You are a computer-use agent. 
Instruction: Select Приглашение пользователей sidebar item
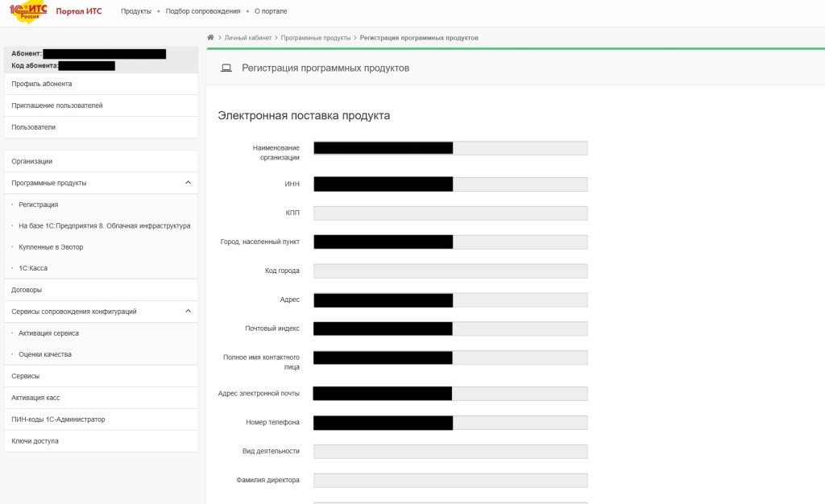coord(57,105)
